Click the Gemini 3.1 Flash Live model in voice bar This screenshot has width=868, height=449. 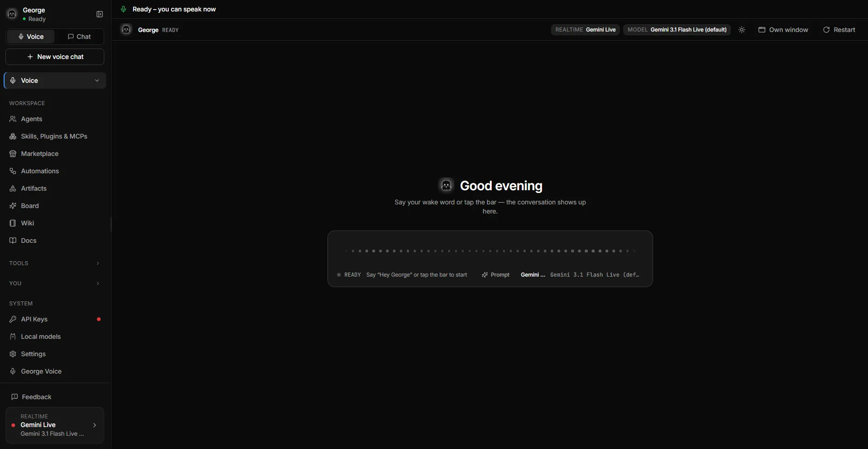pyautogui.click(x=595, y=275)
